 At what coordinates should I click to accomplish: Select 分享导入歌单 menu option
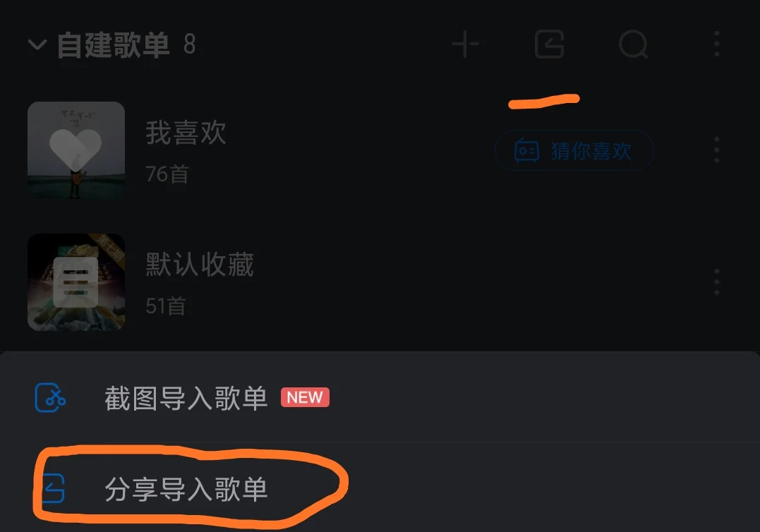380,488
